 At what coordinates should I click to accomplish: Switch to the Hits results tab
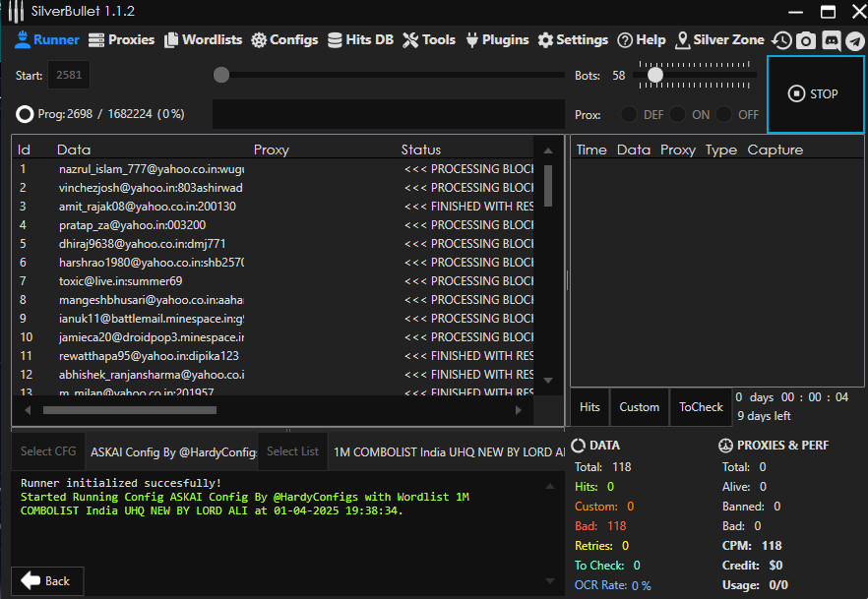589,407
